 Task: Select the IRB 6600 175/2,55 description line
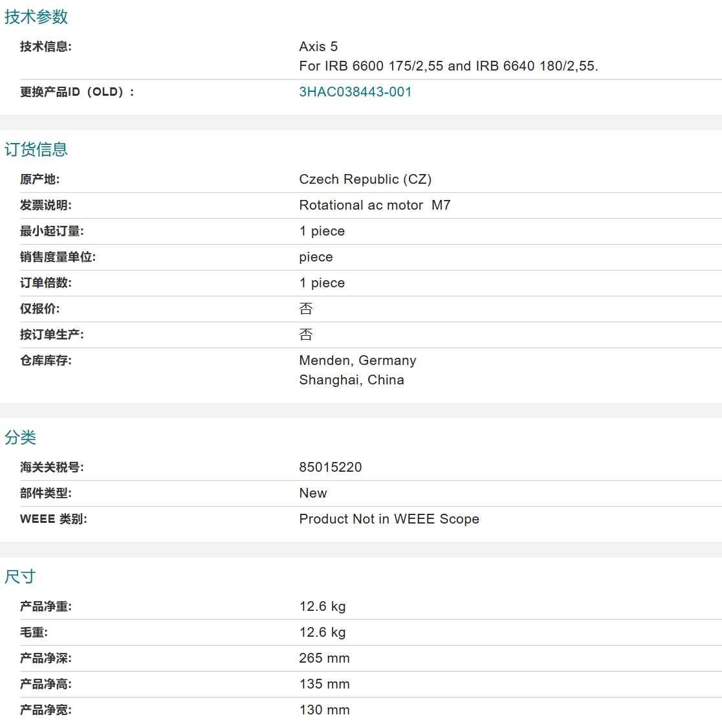coord(448,66)
